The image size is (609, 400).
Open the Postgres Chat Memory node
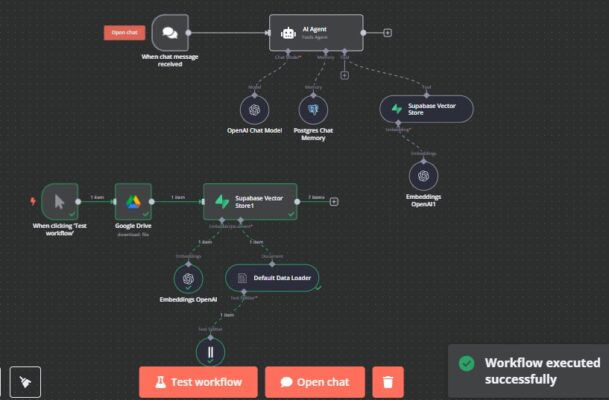[313, 110]
